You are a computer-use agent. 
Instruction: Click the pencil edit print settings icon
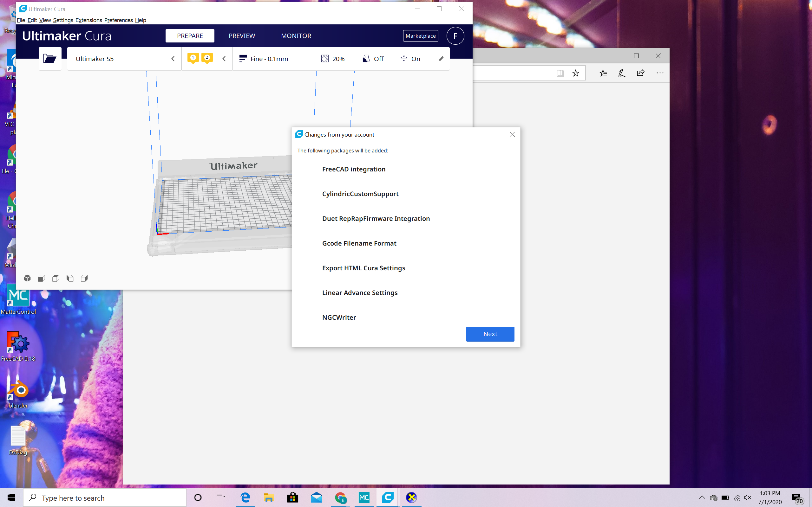(441, 59)
